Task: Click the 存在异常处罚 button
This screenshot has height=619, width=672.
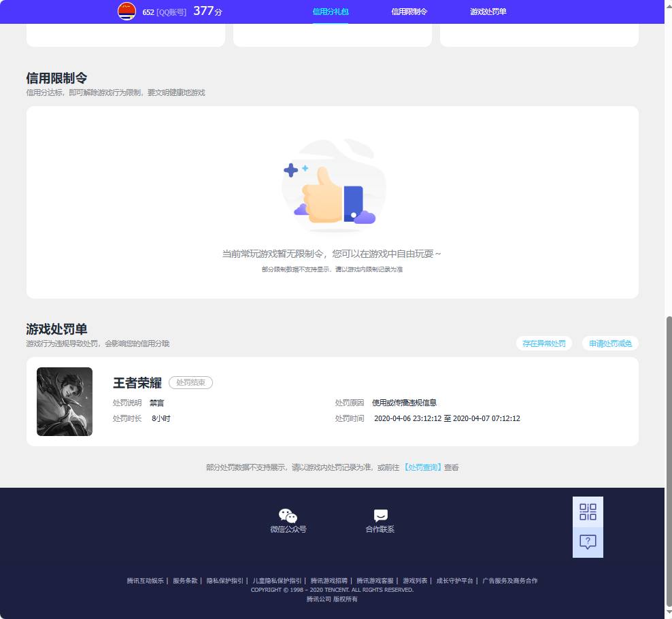Action: click(x=544, y=344)
